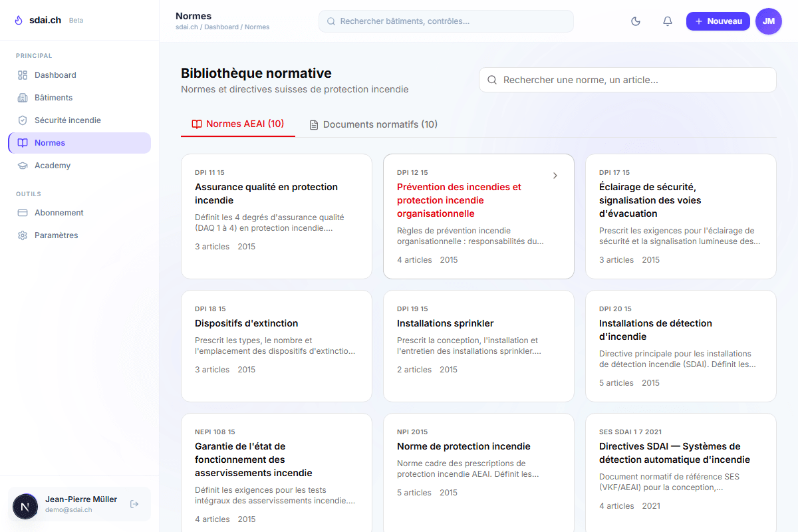This screenshot has width=798, height=532.
Task: Toggle dark mode with the moon icon
Action: click(635, 21)
